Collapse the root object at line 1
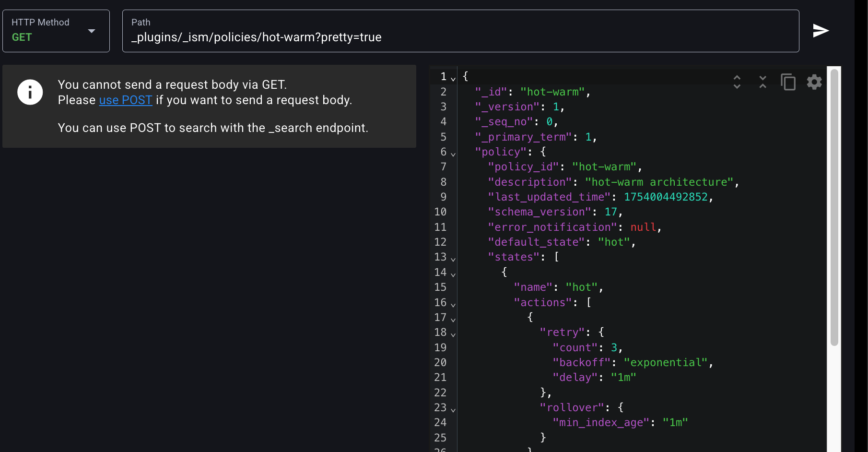 (x=453, y=79)
